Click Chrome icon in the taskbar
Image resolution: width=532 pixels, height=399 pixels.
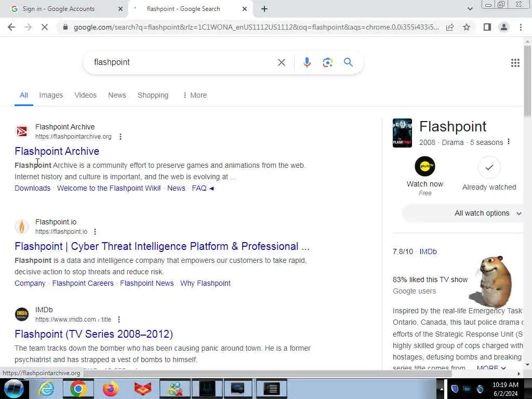point(78,389)
